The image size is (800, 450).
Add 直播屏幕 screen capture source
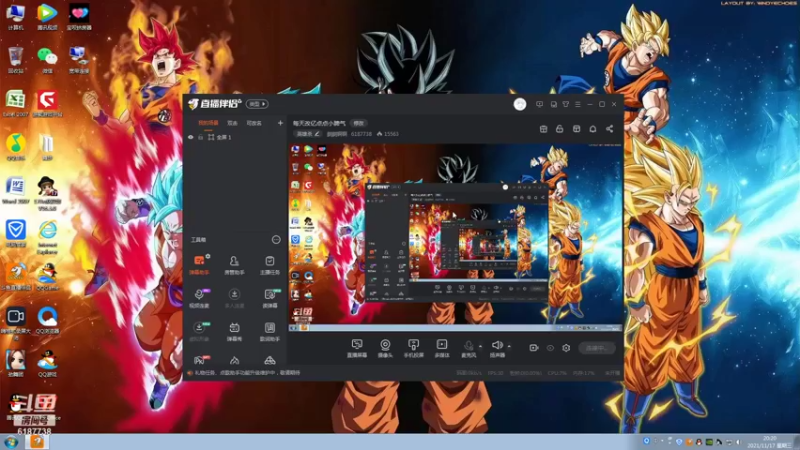[x=357, y=348]
